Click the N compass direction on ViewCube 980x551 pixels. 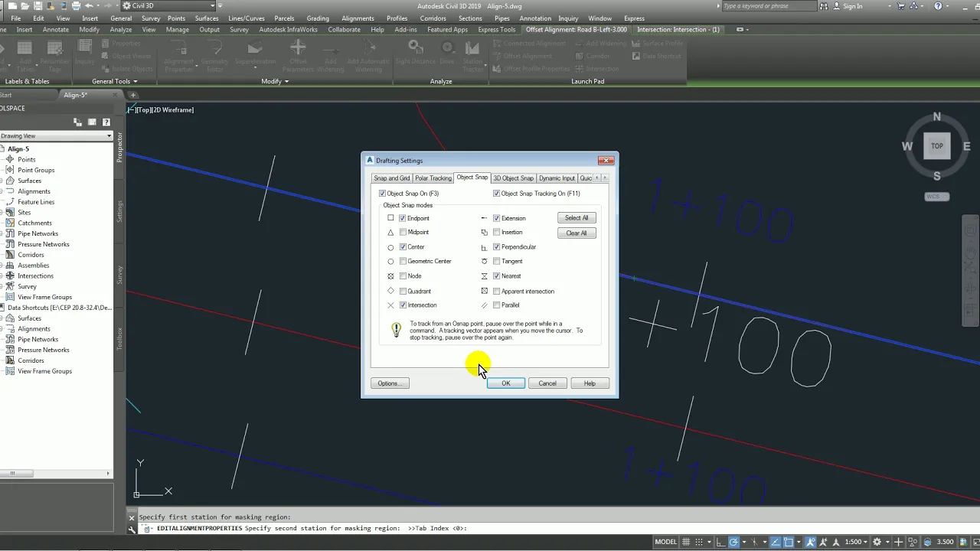point(937,117)
